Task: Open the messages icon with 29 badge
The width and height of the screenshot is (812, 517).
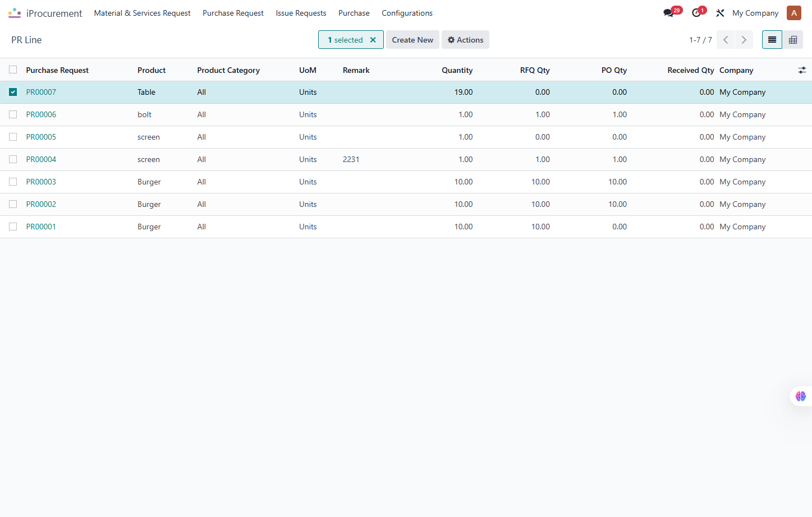Action: [668, 13]
